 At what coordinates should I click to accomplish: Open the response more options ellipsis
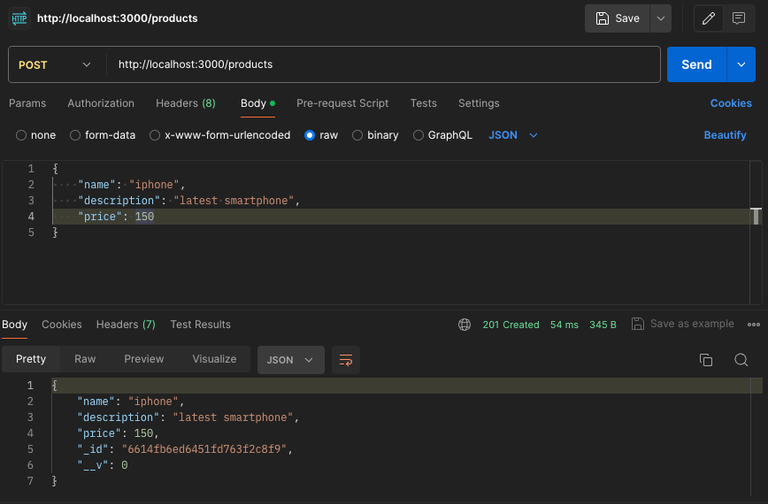click(754, 324)
